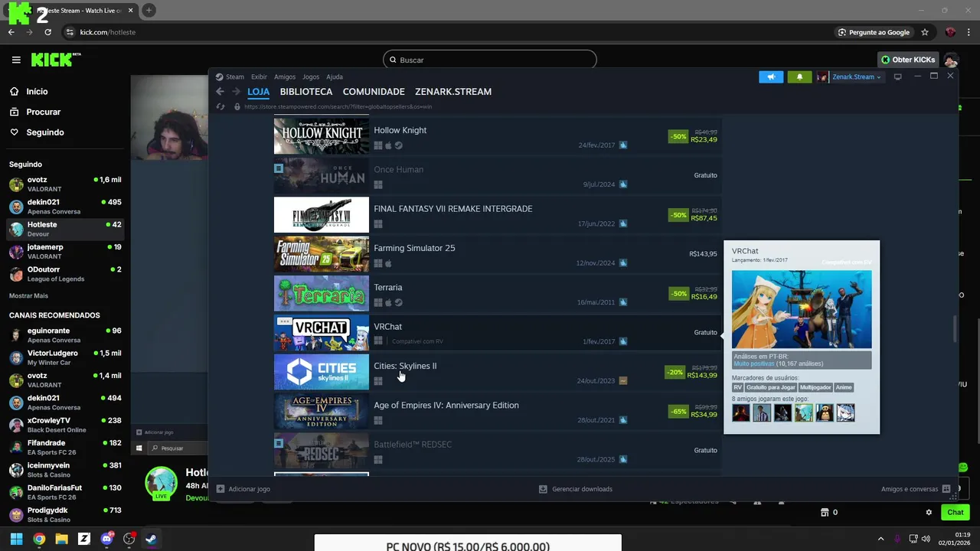Image resolution: width=980 pixels, height=551 pixels.
Task: Open the ZENARK.STREAM profile tab
Action: pos(453,92)
